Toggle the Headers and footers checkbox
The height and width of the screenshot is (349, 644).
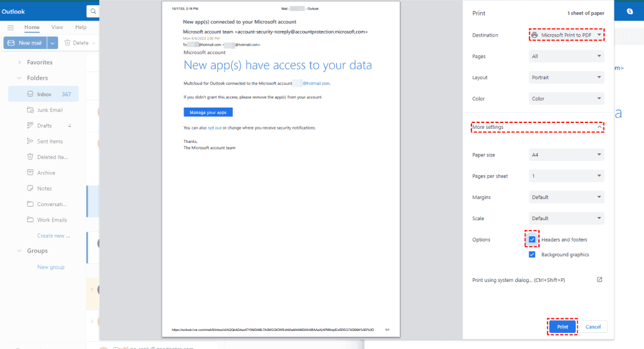click(x=532, y=240)
